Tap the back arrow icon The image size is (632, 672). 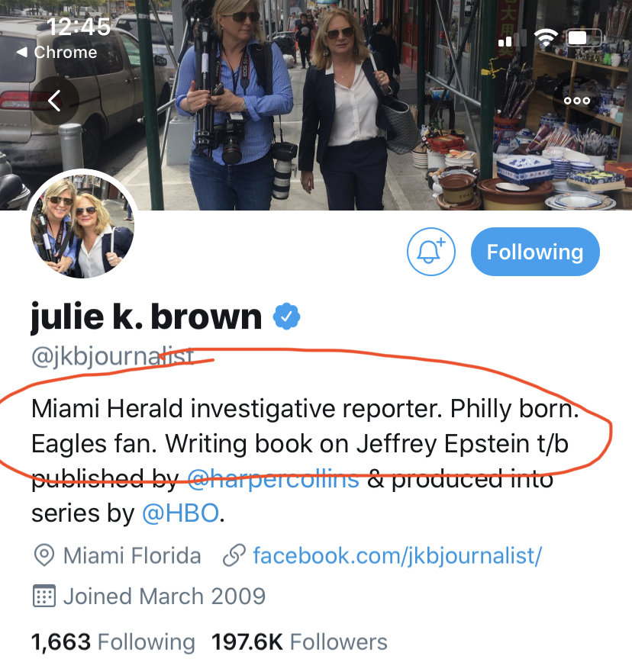(54, 101)
